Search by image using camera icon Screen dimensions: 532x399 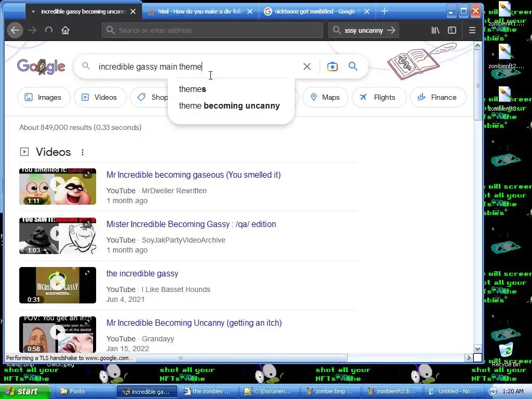tap(332, 66)
